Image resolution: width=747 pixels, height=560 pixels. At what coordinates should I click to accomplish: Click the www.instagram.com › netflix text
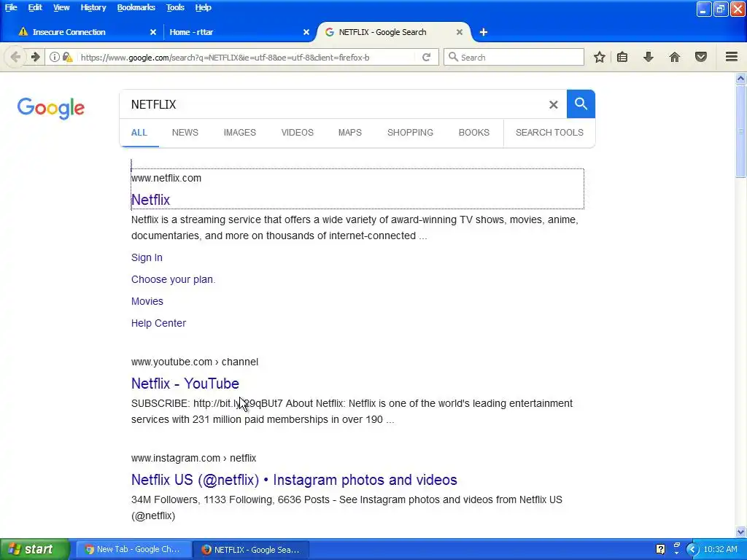tap(194, 458)
